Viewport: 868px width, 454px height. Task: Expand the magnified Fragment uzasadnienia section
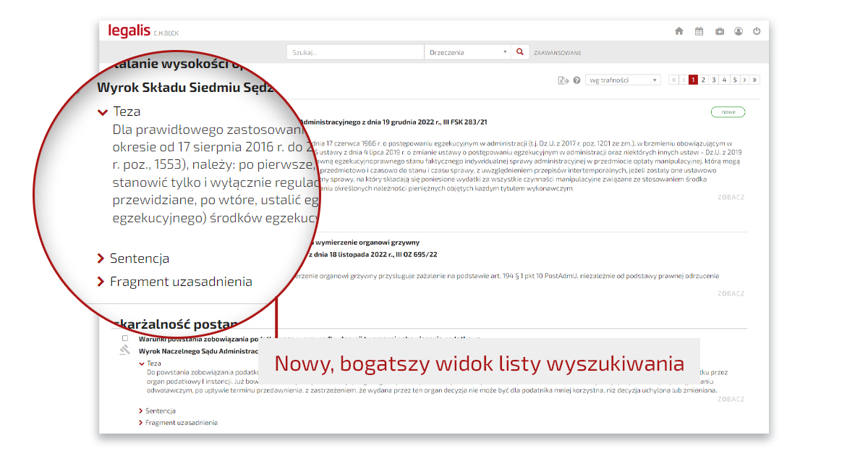pyautogui.click(x=180, y=282)
